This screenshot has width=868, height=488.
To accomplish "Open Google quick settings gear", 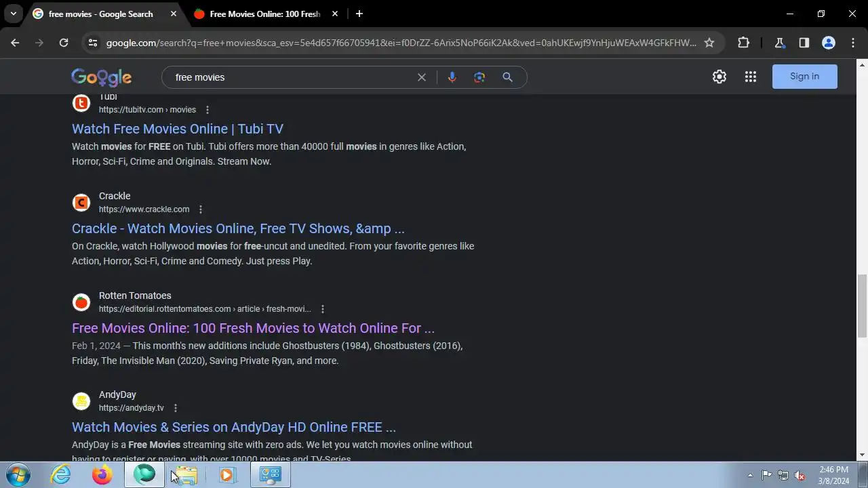I will tap(719, 77).
